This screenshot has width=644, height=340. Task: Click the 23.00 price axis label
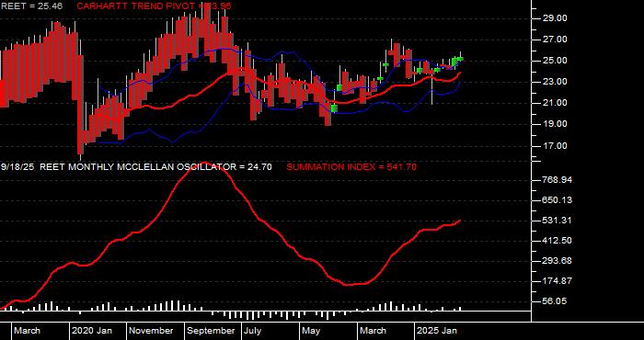click(x=555, y=82)
